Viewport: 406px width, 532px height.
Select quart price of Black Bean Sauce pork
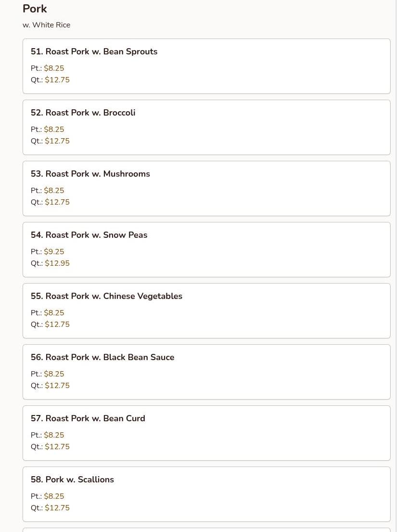click(57, 386)
